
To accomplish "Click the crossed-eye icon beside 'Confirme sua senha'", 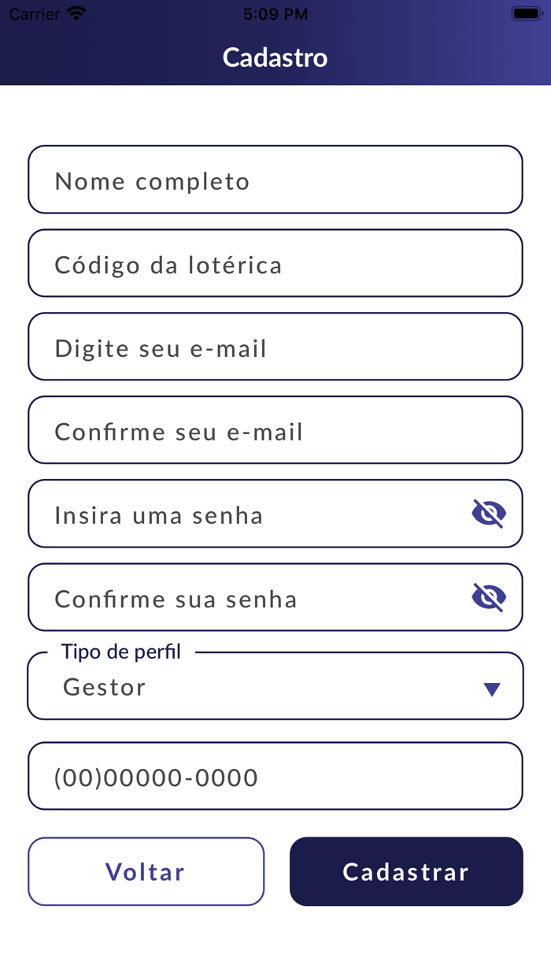I will [489, 597].
